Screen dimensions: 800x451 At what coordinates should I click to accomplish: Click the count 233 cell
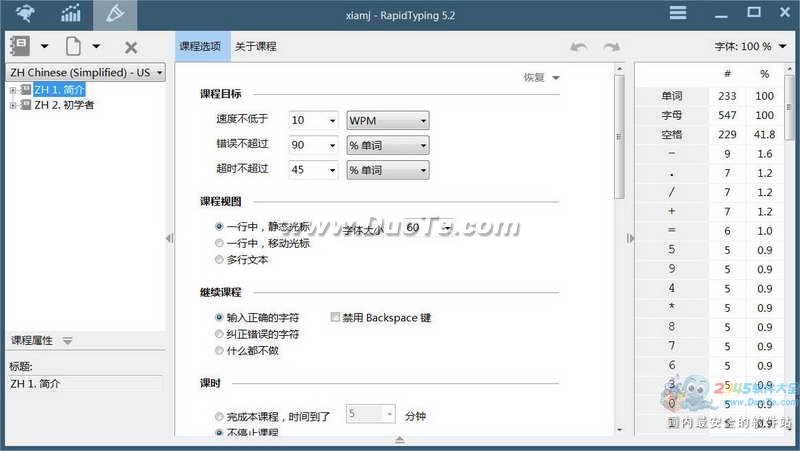727,96
